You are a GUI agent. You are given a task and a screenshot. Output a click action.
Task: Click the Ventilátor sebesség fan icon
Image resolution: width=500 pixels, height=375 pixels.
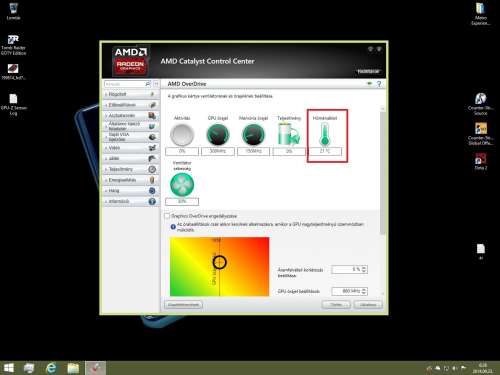[182, 185]
